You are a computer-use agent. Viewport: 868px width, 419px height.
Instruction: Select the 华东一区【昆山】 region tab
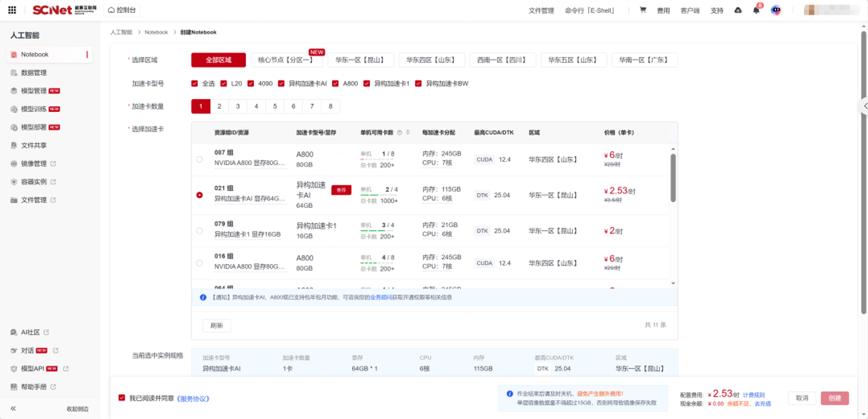pyautogui.click(x=360, y=60)
